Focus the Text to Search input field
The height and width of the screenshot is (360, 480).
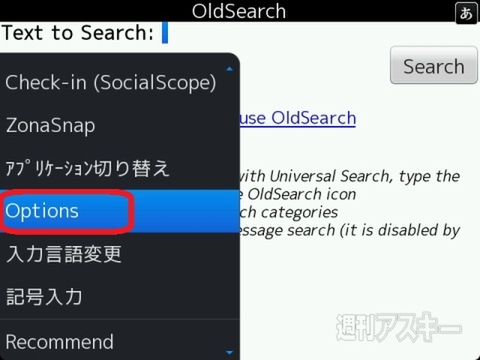click(320, 33)
